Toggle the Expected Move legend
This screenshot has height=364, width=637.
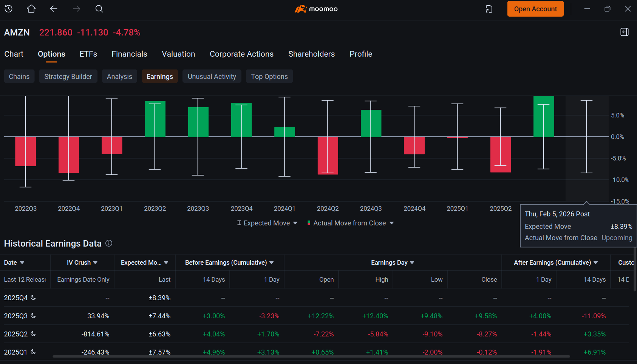coord(267,223)
